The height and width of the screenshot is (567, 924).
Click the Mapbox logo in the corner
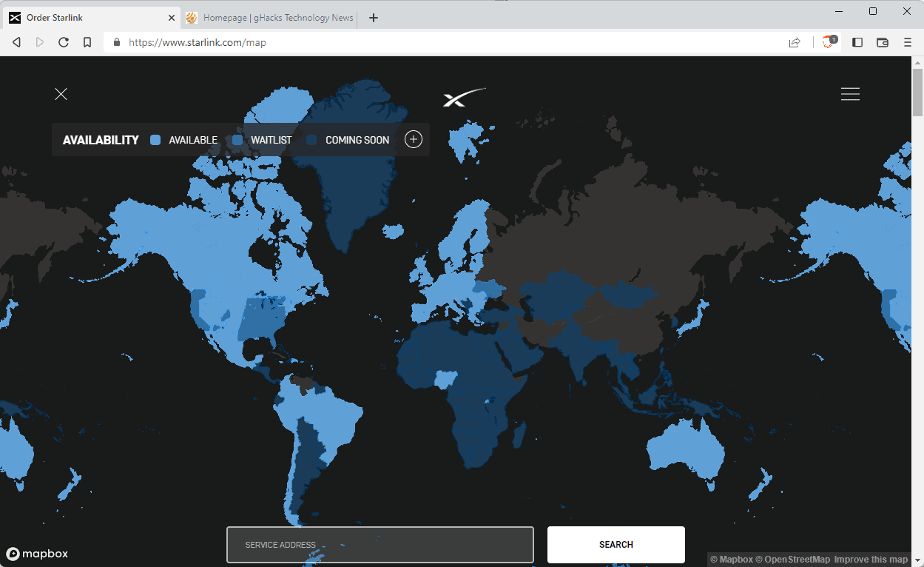pyautogui.click(x=36, y=554)
